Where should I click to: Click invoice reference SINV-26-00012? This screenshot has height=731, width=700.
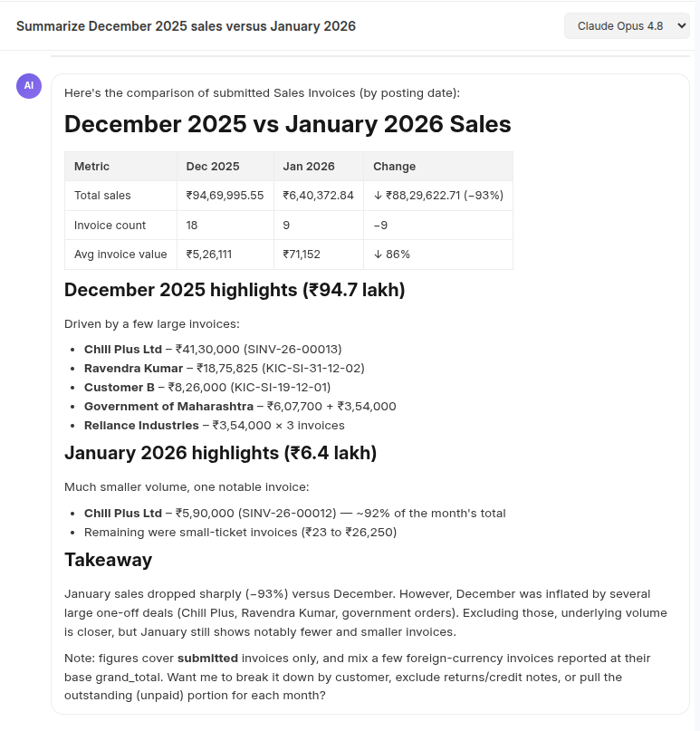(x=287, y=514)
